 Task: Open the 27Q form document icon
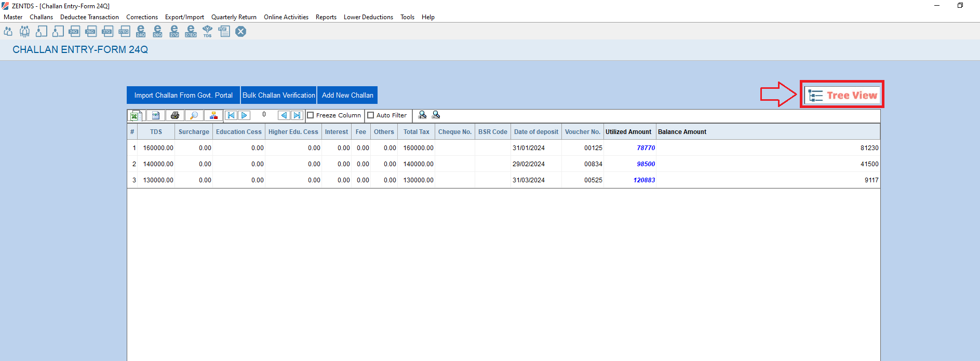108,32
